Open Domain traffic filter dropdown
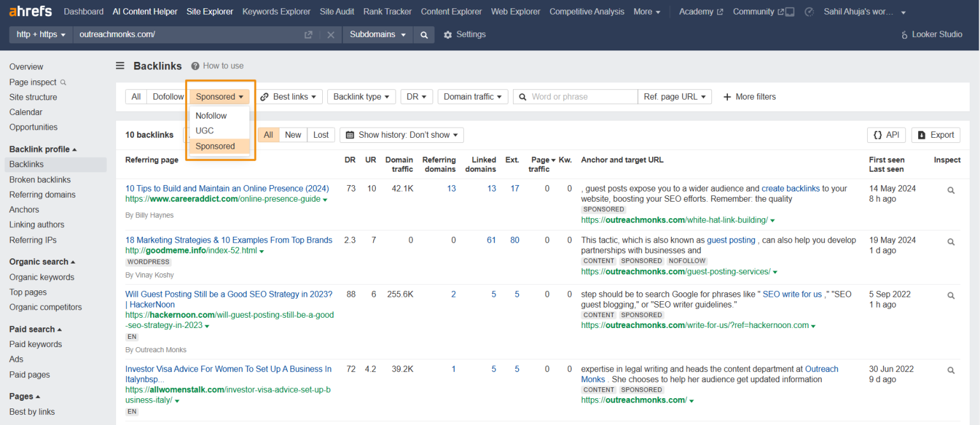The height and width of the screenshot is (425, 980). (473, 97)
